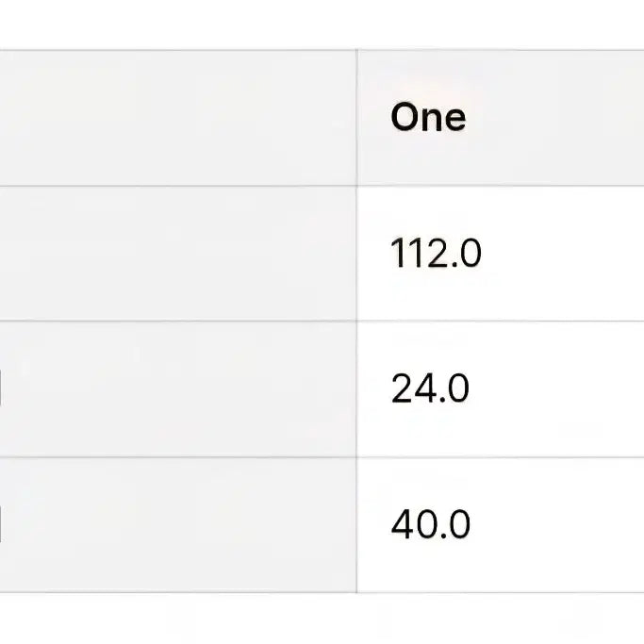Image resolution: width=644 pixels, height=644 pixels.
Task: Select the cell containing 24.0
Action: (x=430, y=389)
